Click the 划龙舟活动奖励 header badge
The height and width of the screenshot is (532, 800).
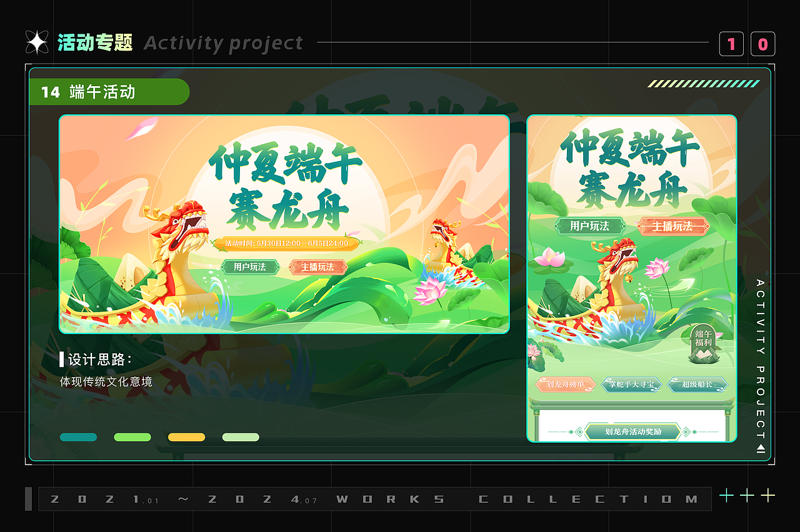click(x=633, y=431)
